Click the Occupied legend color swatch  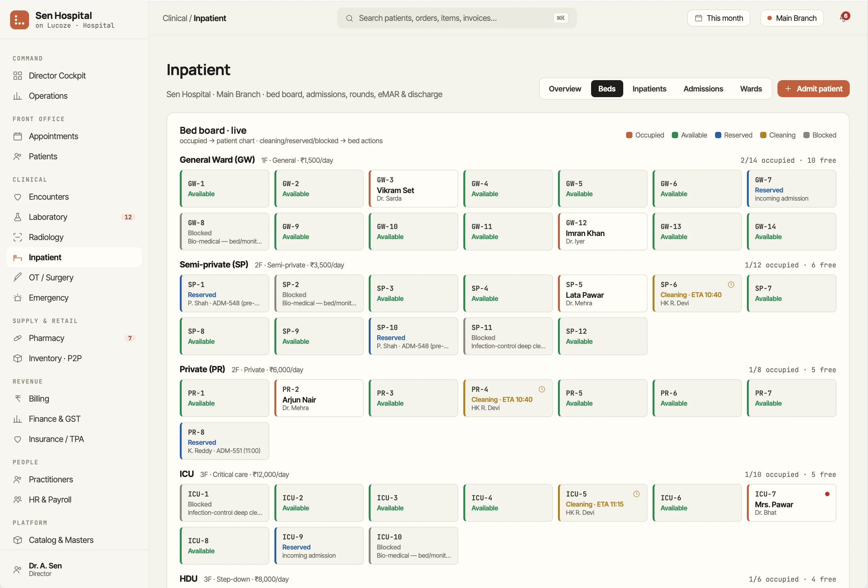point(629,135)
